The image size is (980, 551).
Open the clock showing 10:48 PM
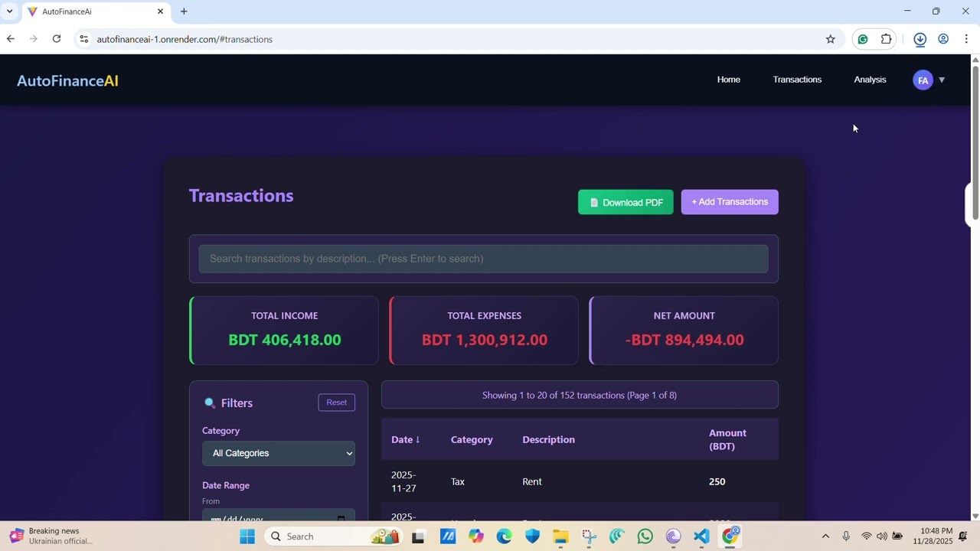click(933, 536)
